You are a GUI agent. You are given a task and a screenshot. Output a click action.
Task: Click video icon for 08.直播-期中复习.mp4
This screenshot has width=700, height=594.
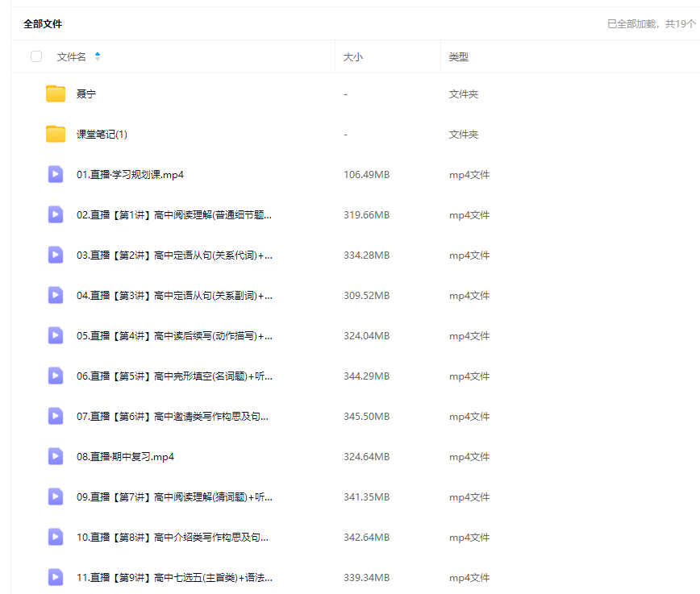(56, 456)
